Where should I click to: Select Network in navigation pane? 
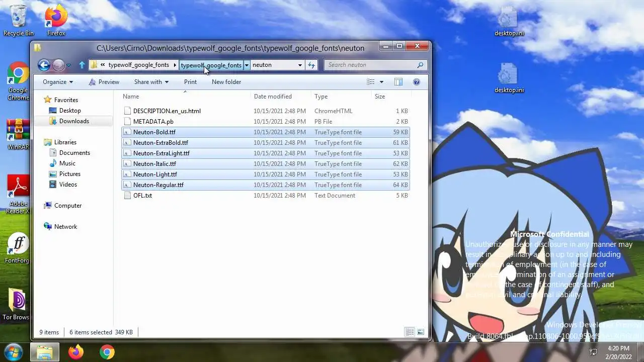point(65,227)
